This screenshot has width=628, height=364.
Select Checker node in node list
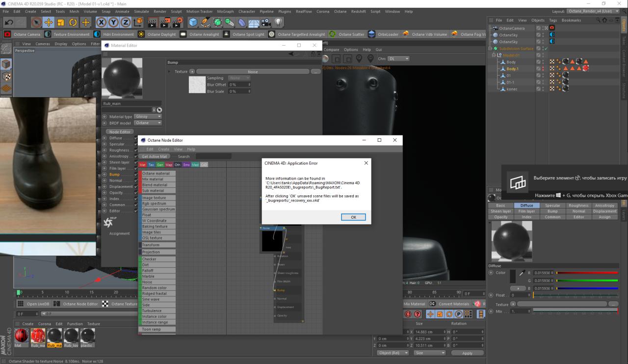(158, 259)
